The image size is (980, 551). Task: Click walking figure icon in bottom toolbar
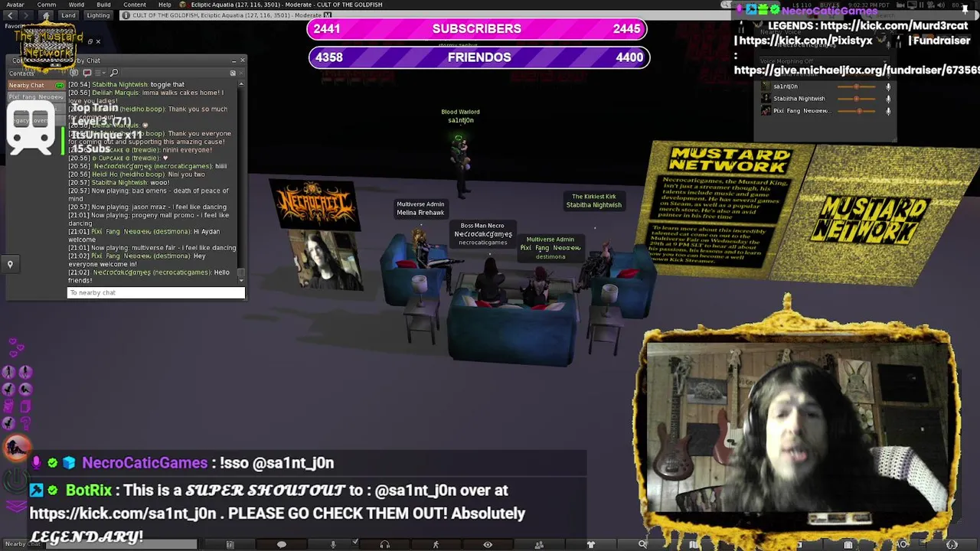click(436, 544)
